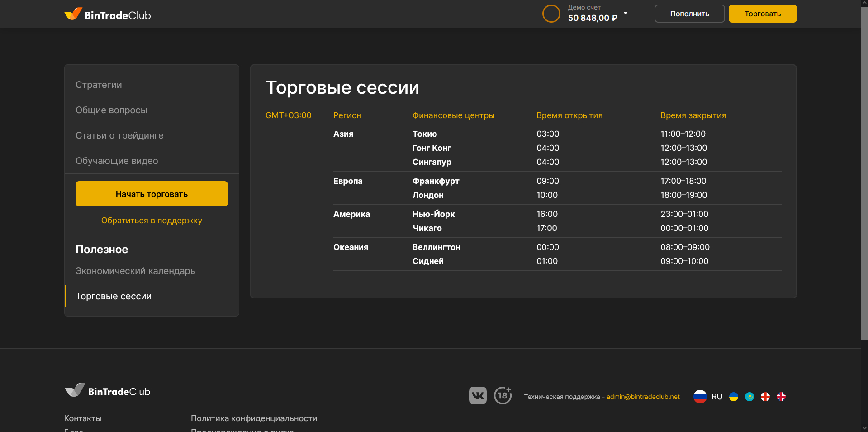
Task: Click the Начать торговать button
Action: coord(152,194)
